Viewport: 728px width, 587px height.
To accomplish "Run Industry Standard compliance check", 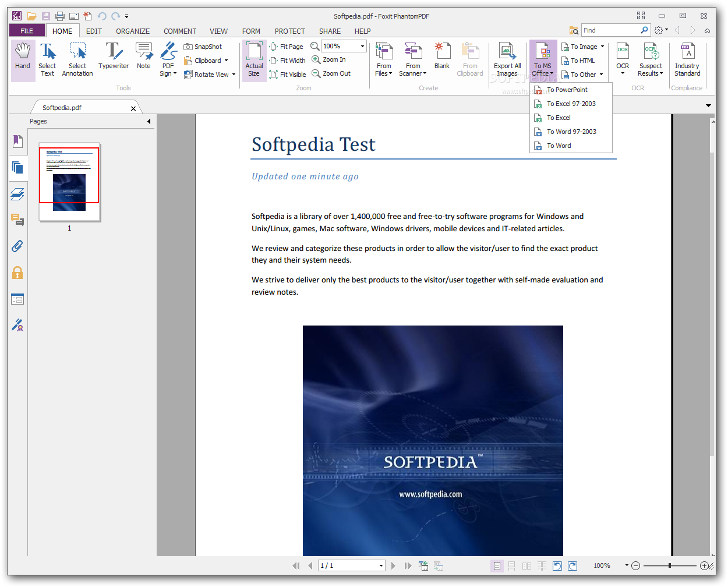I will [x=687, y=60].
